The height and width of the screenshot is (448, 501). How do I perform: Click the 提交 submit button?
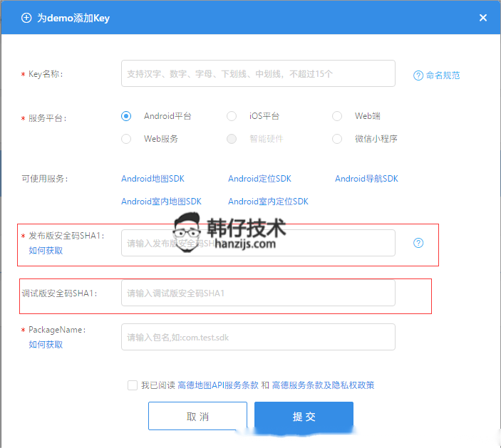[304, 416]
